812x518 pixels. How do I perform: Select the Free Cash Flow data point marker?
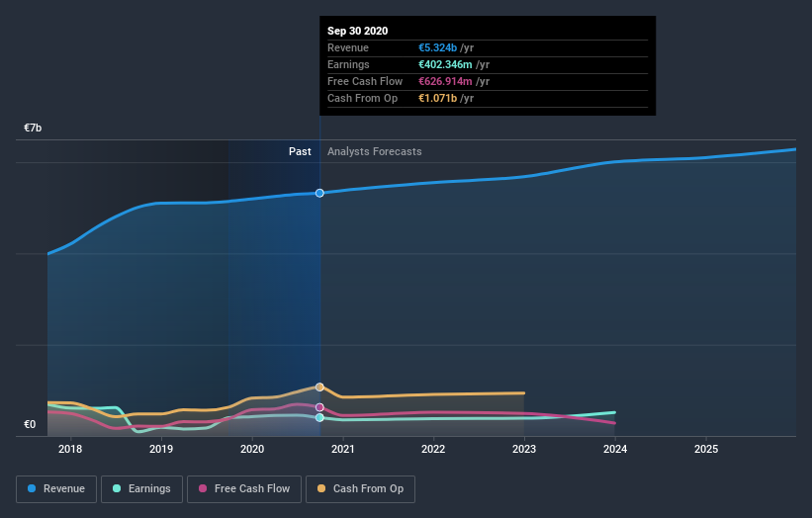point(319,407)
